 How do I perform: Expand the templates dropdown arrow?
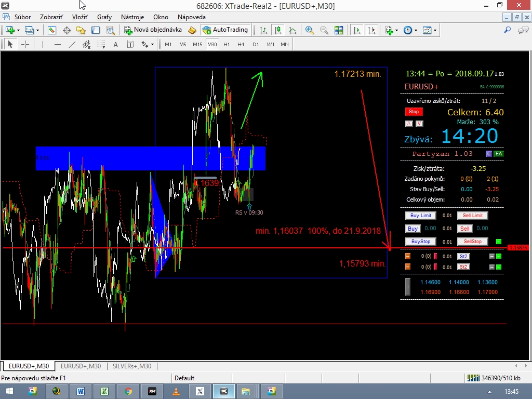click(435, 30)
